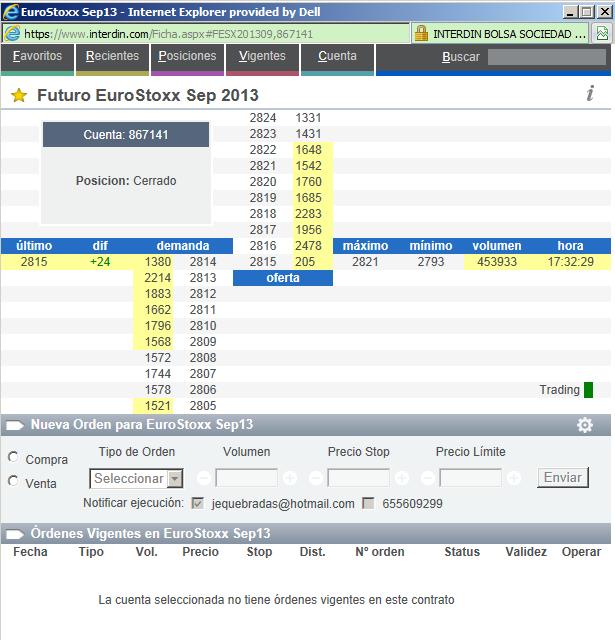The image size is (615, 640).
Task: Click hora value 17:32:29
Action: (x=571, y=262)
